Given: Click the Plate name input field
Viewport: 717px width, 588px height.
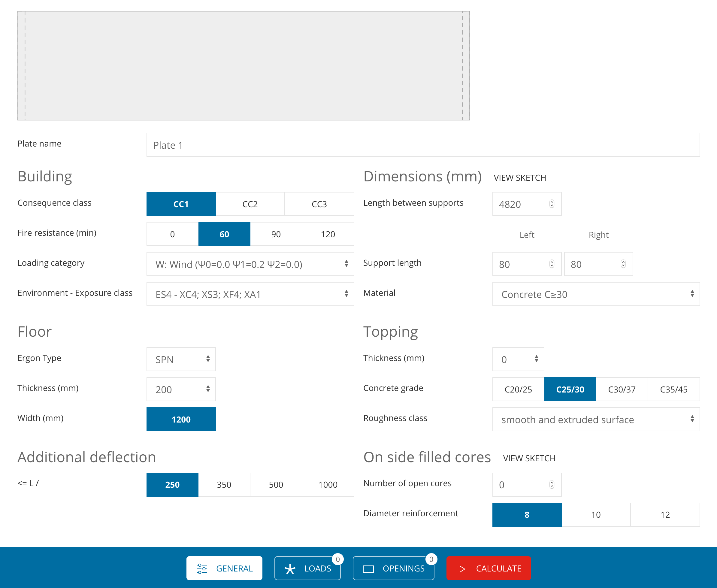Looking at the screenshot, I should [x=423, y=145].
